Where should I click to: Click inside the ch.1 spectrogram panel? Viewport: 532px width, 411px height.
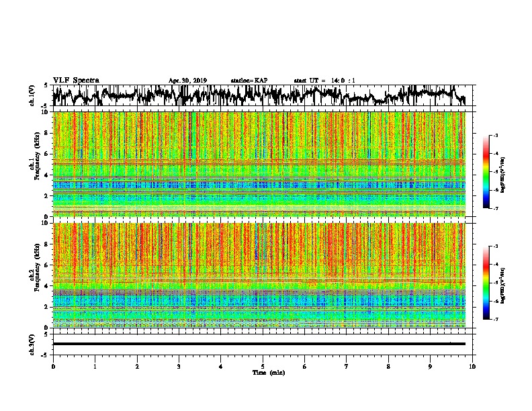(259, 164)
